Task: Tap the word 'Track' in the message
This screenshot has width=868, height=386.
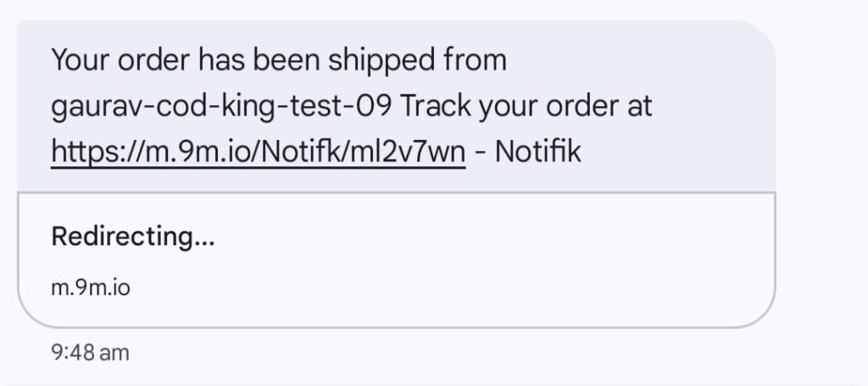Action: (x=432, y=107)
